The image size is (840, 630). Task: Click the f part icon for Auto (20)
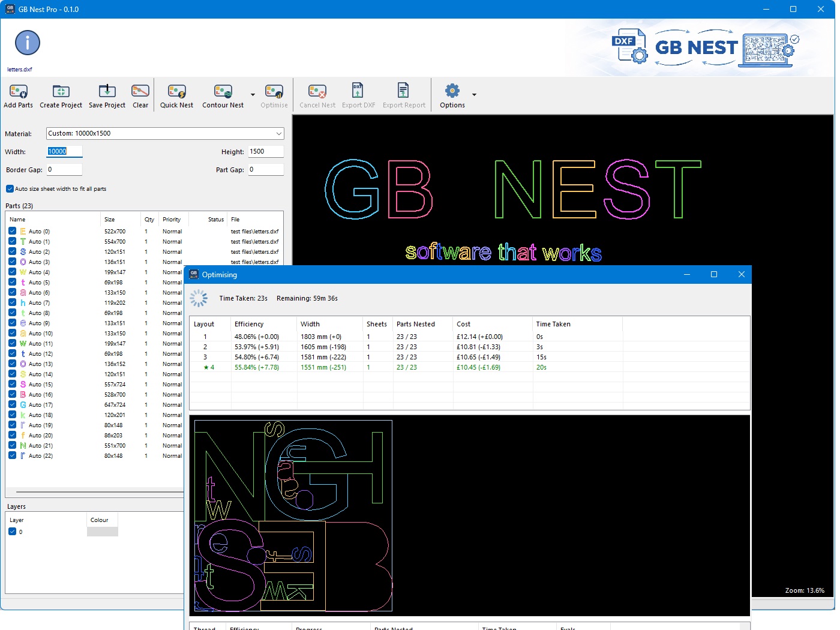(x=23, y=436)
